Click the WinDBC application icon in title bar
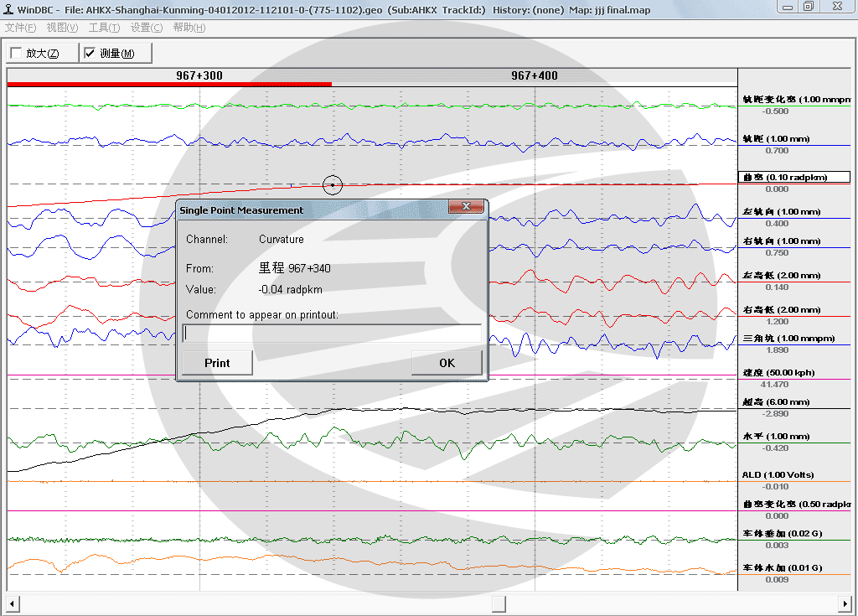 pyautogui.click(x=8, y=9)
